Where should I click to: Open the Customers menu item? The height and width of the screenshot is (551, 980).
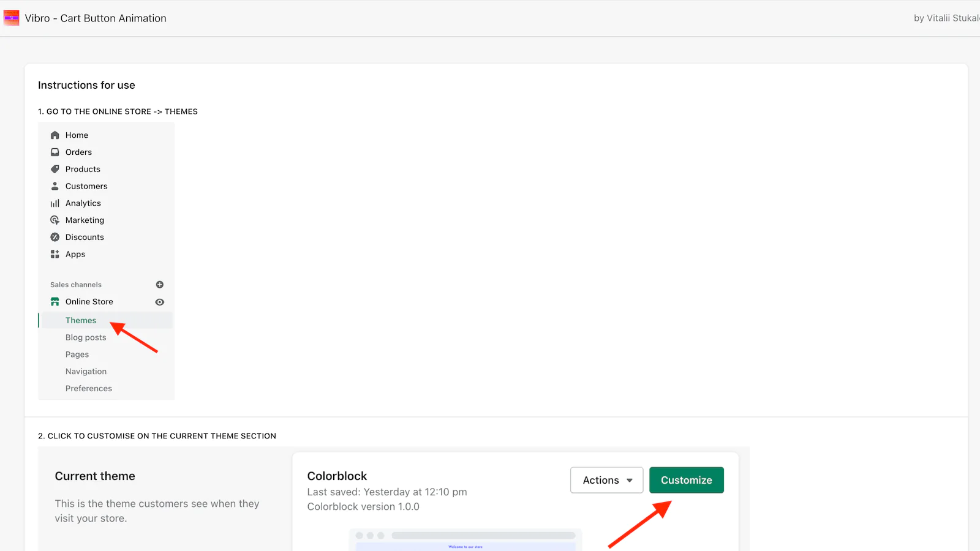coord(86,186)
